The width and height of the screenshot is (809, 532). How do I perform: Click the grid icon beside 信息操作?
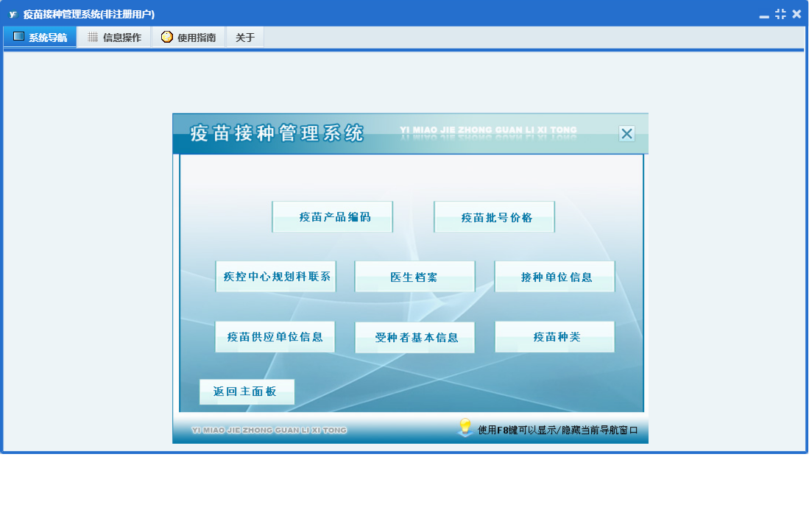93,37
